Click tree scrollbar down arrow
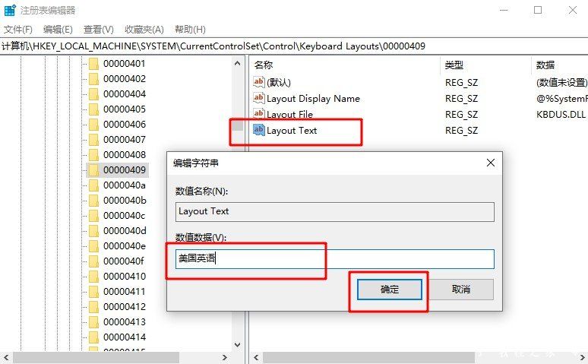Image resolution: width=588 pixels, height=364 pixels. tap(237, 344)
